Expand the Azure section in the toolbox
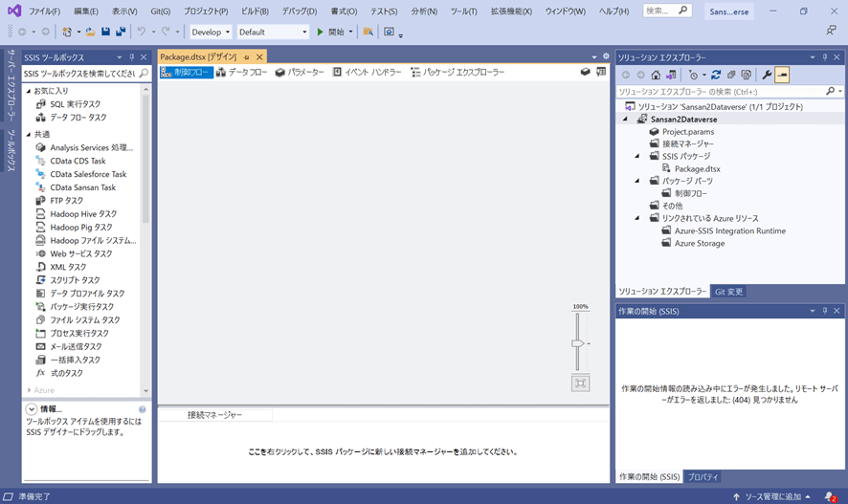The width and height of the screenshot is (848, 504). (29, 390)
